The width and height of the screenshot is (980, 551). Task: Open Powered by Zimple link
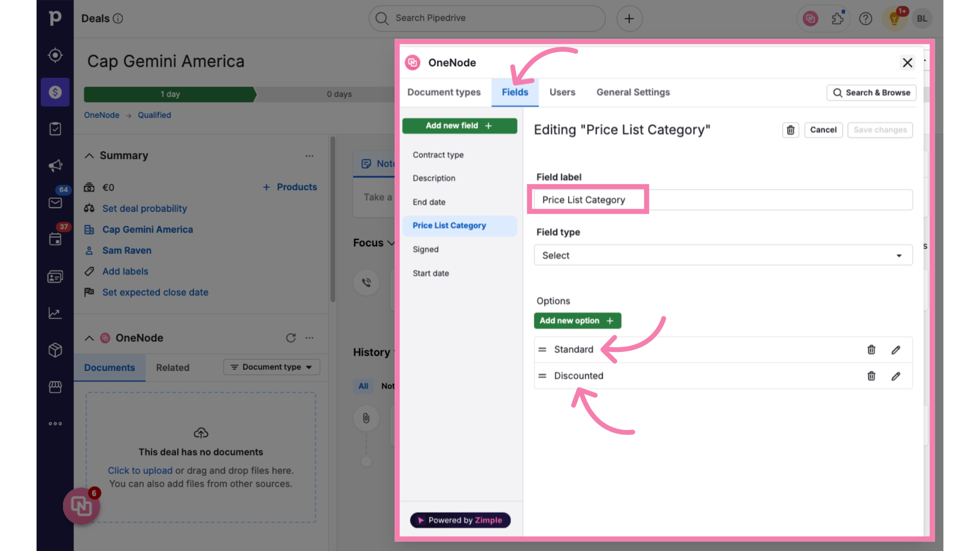(x=460, y=520)
